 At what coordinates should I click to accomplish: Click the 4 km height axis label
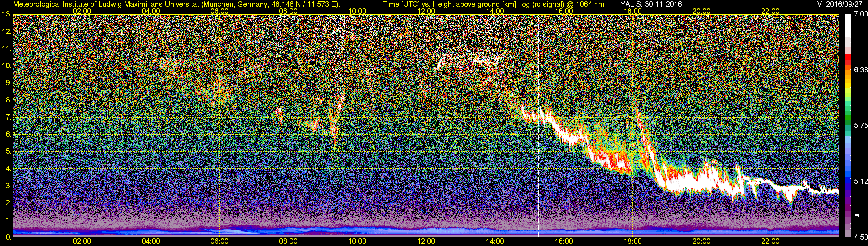(8, 168)
